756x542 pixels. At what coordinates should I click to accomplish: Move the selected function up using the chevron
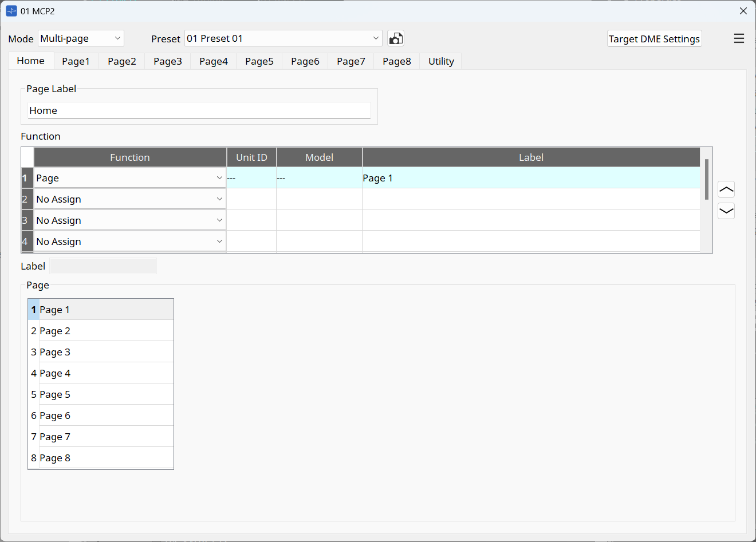pos(726,189)
